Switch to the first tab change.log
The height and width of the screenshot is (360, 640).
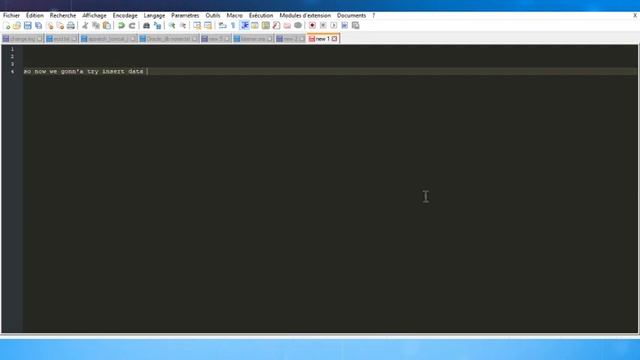click(x=22, y=39)
